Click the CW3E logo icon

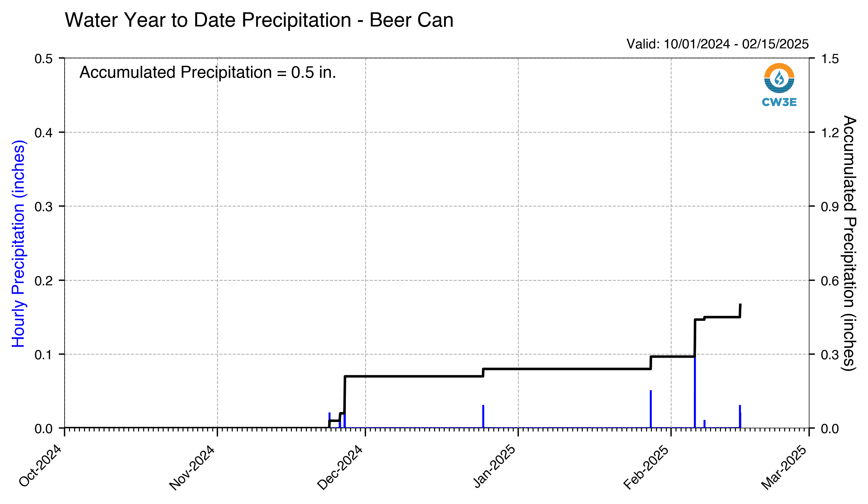[779, 85]
